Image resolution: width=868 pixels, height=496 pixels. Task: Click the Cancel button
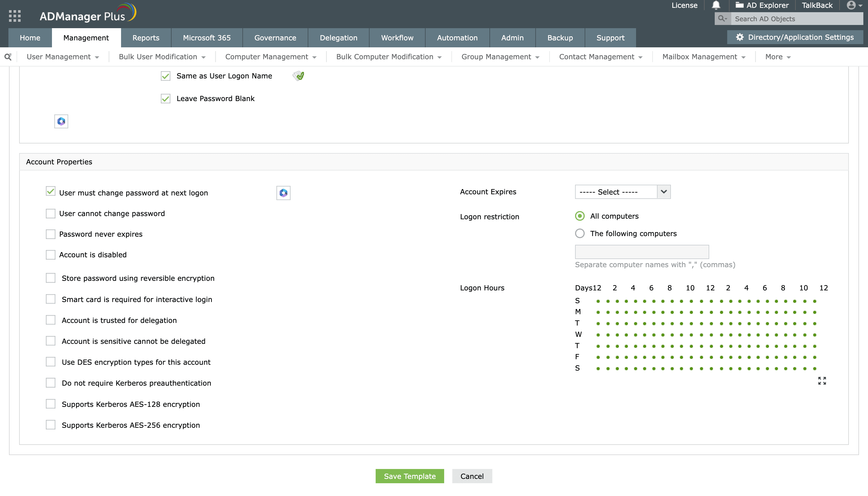point(472,476)
